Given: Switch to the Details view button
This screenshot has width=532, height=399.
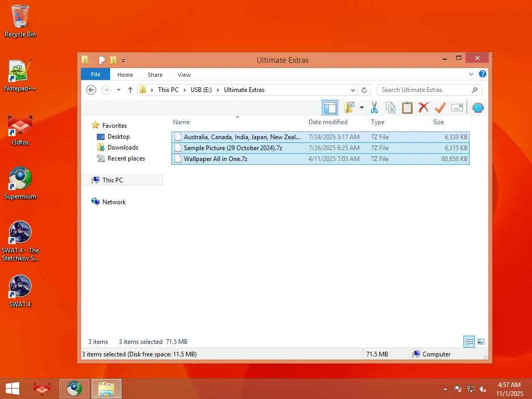Looking at the screenshot, I should pyautogui.click(x=469, y=342).
